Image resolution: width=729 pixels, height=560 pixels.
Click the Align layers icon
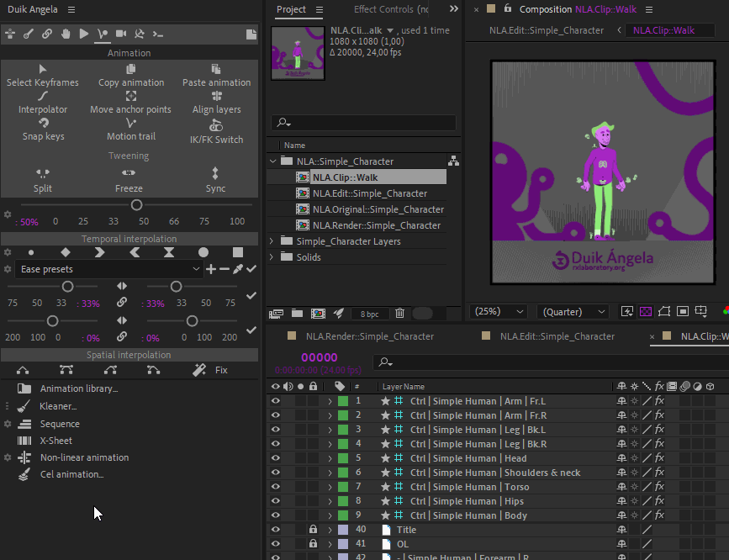click(x=216, y=96)
